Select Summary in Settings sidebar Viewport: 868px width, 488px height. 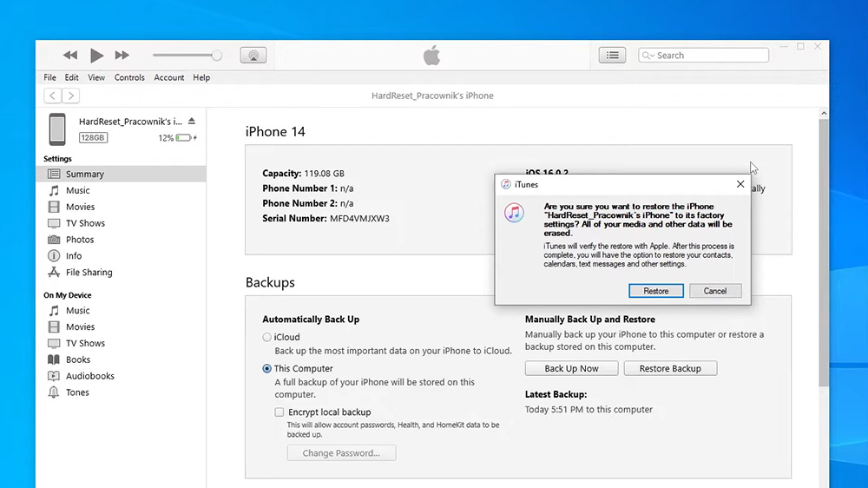121,174
